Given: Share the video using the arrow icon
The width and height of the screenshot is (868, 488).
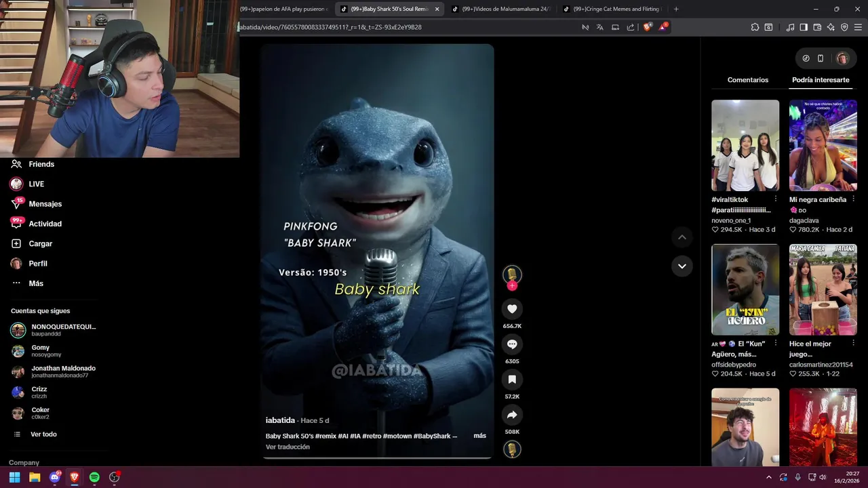Looking at the screenshot, I should [512, 415].
